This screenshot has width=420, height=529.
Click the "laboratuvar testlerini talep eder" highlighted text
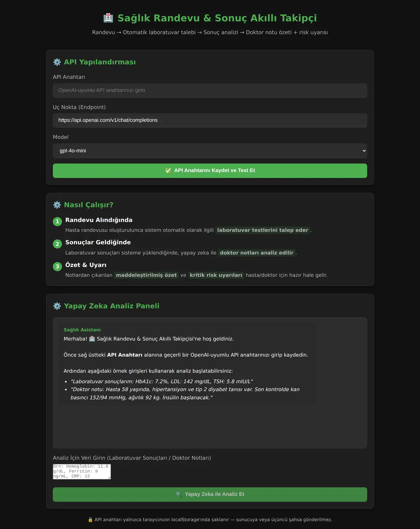click(x=263, y=230)
